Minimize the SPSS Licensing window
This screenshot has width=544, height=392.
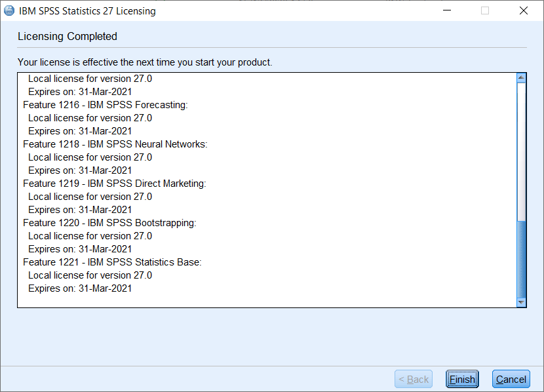pyautogui.click(x=447, y=10)
